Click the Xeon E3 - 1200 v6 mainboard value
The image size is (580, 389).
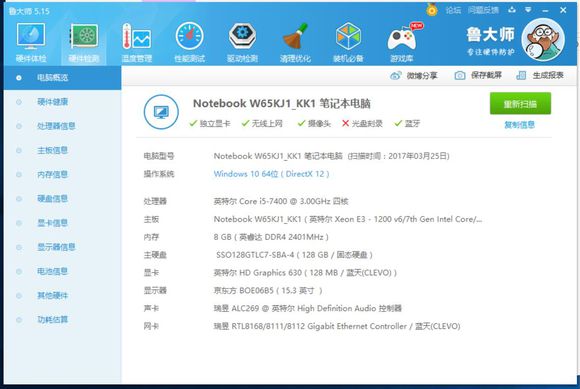[x=348, y=219]
